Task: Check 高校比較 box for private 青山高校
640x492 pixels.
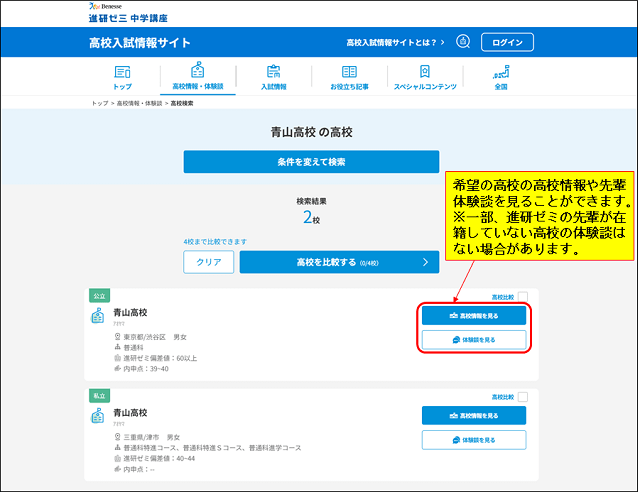Action: click(522, 397)
